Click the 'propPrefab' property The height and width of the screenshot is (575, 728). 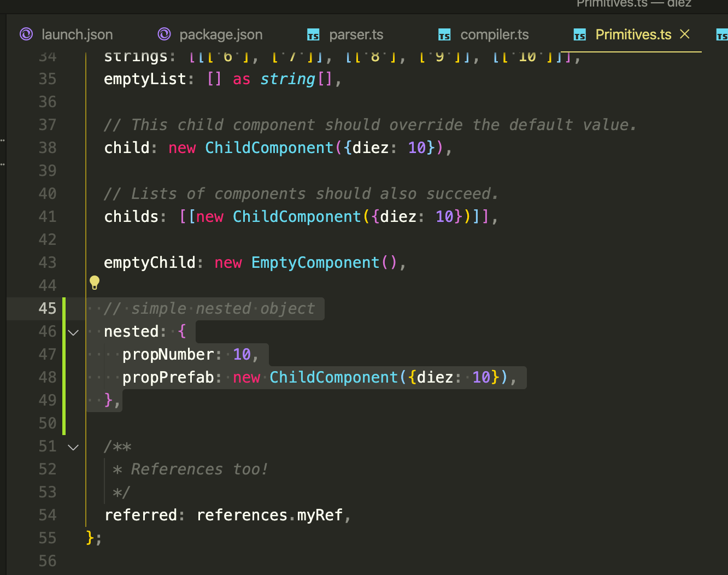pos(168,377)
